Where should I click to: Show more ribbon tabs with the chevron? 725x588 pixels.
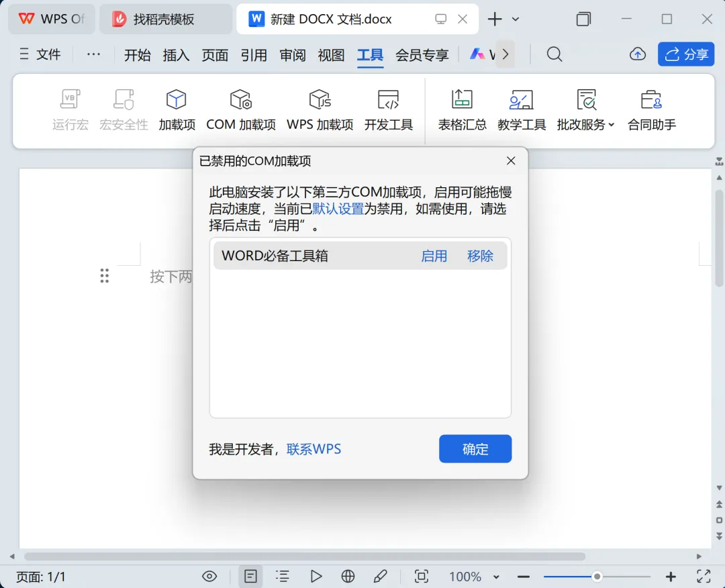click(x=506, y=54)
